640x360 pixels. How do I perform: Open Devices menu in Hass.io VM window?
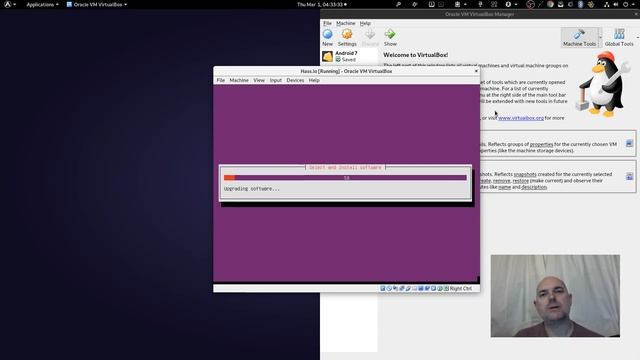coord(295,80)
